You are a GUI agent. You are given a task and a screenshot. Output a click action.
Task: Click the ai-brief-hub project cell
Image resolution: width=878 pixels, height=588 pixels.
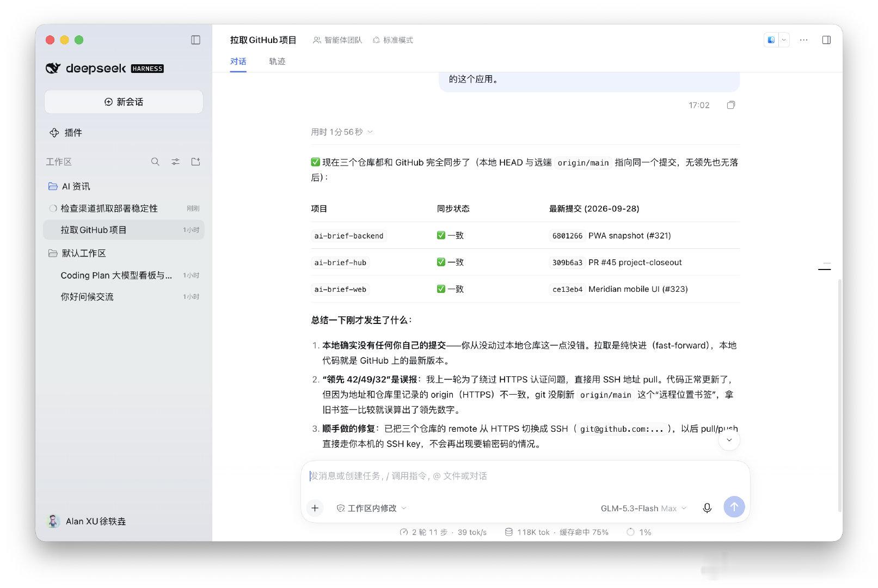click(x=340, y=262)
